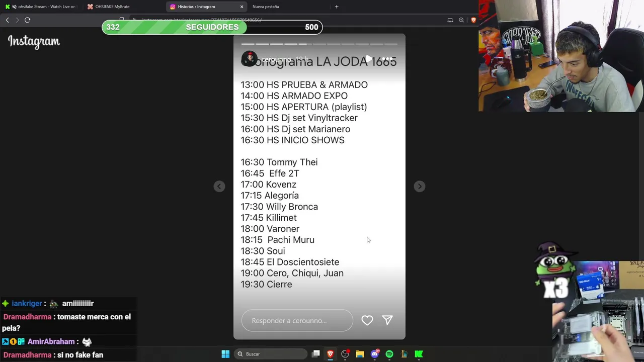Click the streamer webcam overlay
644x362 pixels.
(561, 56)
